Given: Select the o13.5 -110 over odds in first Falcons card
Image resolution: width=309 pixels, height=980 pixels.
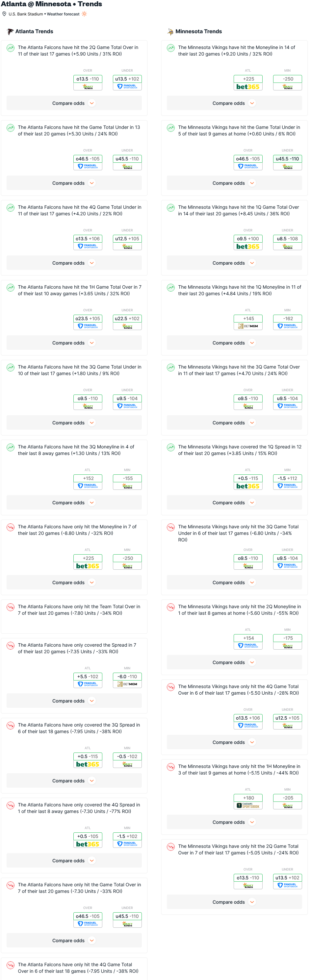Looking at the screenshot, I should point(88,79).
